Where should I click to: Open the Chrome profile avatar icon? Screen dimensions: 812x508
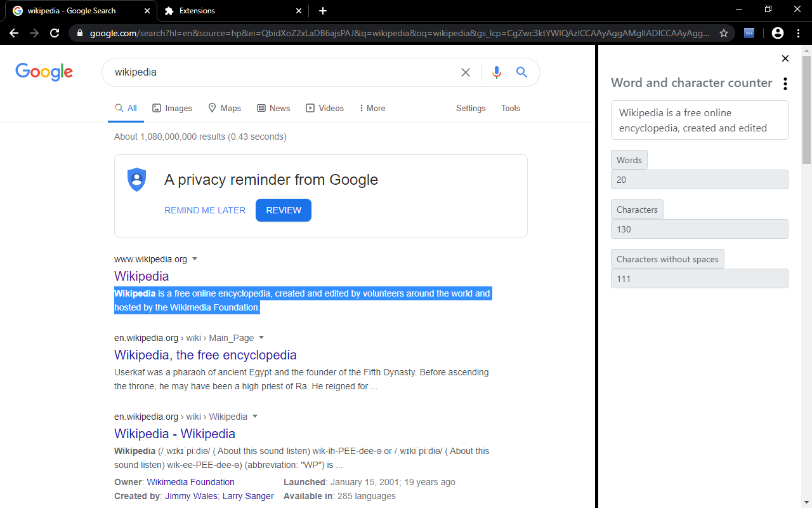coord(778,33)
